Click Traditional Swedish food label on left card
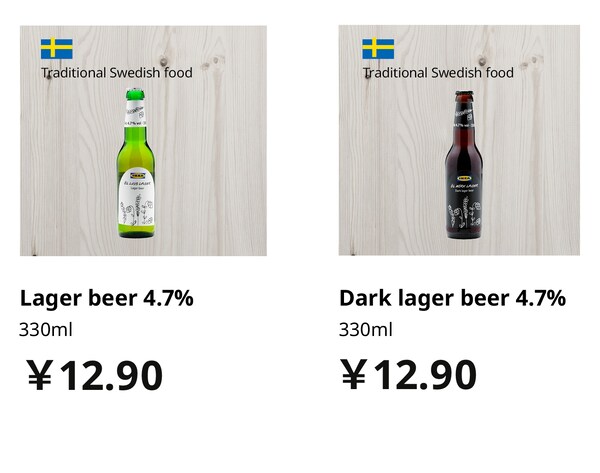Viewport: 600px width, 473px height. pos(117,73)
